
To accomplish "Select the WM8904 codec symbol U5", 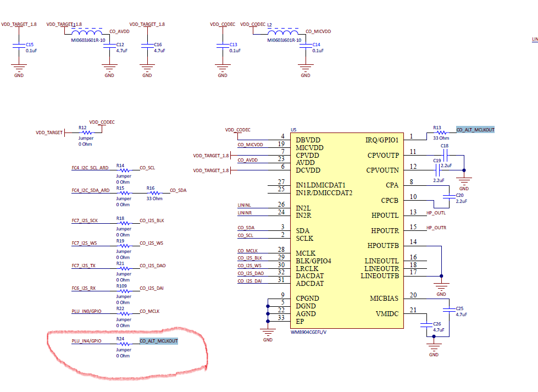I will pyautogui.click(x=346, y=231).
